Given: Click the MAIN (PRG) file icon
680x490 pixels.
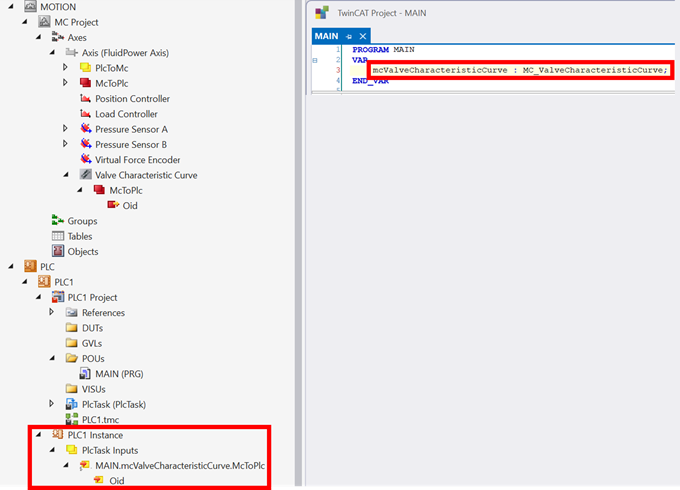Looking at the screenshot, I should 85,373.
